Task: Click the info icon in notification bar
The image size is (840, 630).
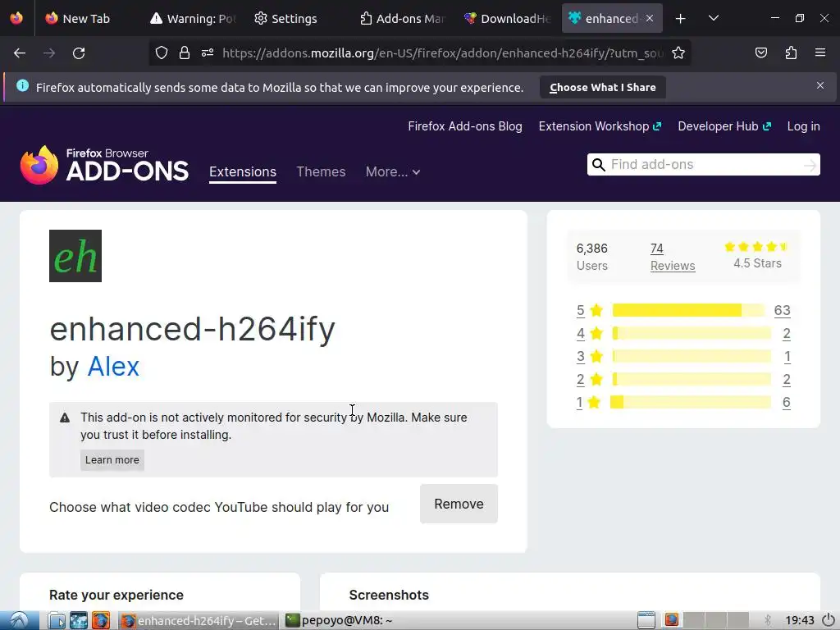Action: pos(22,85)
